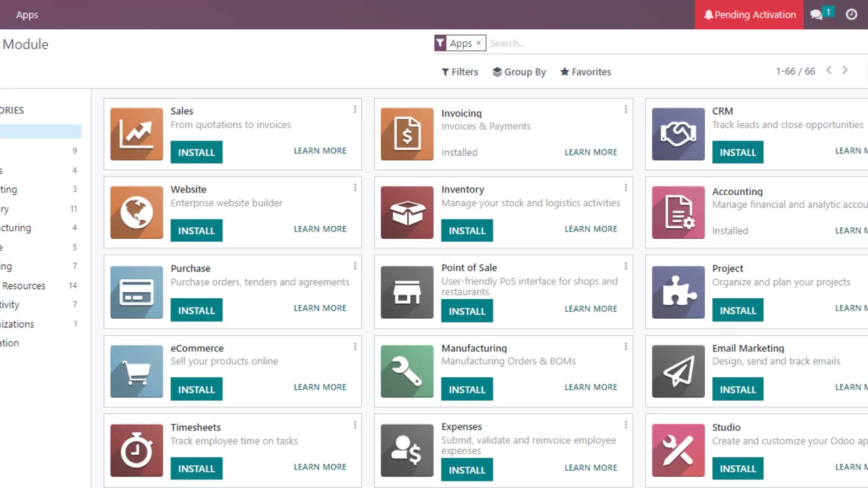The height and width of the screenshot is (488, 868).
Task: Click Learn More for Expenses
Action: pyautogui.click(x=591, y=467)
